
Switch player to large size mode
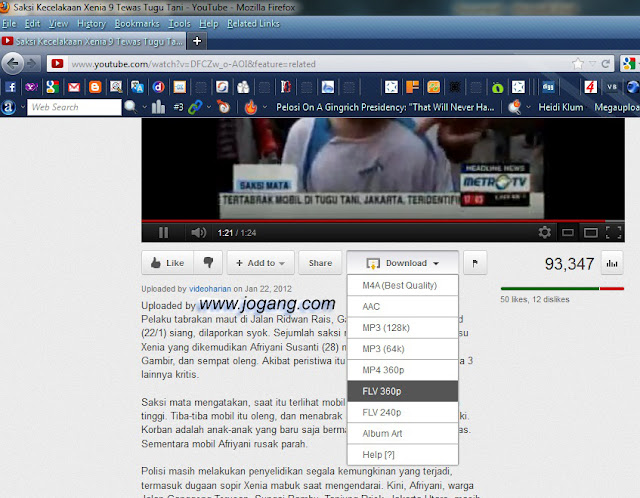[591, 233]
